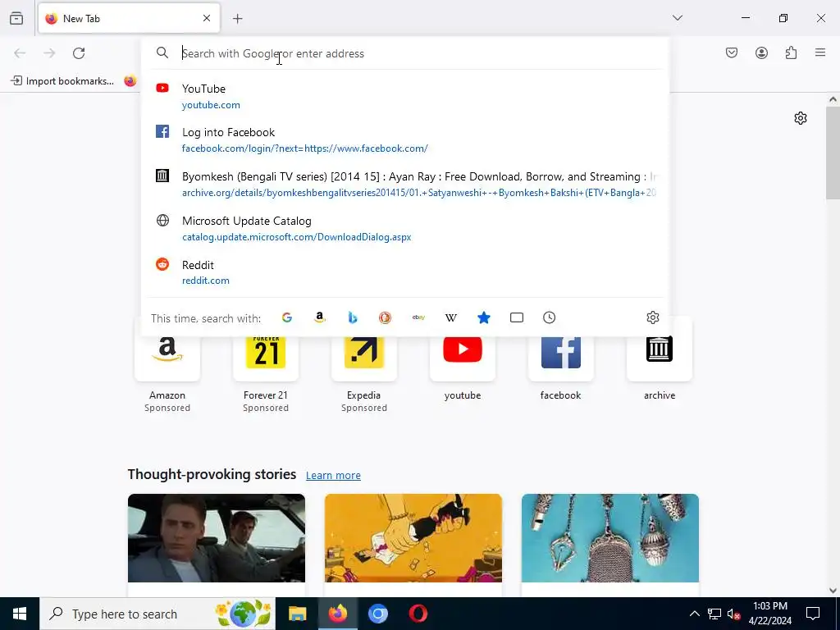The image size is (840, 630).
Task: Reload the current page
Action: tap(79, 53)
